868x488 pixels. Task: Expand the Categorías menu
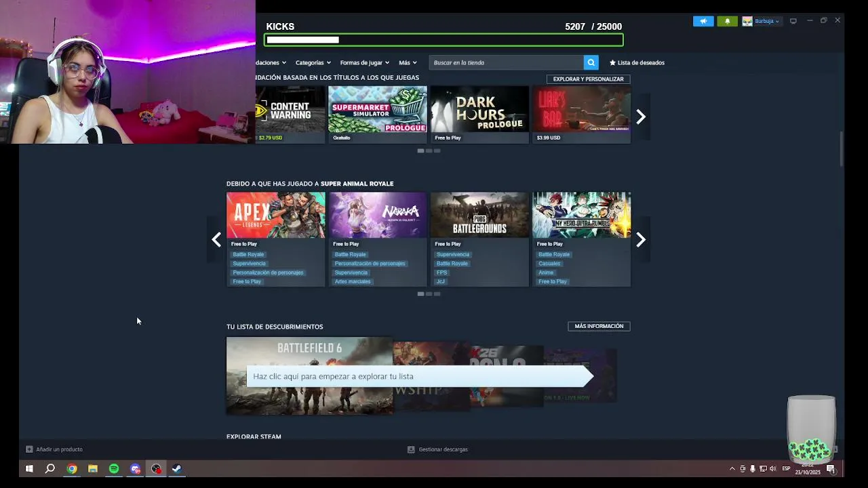coord(313,62)
